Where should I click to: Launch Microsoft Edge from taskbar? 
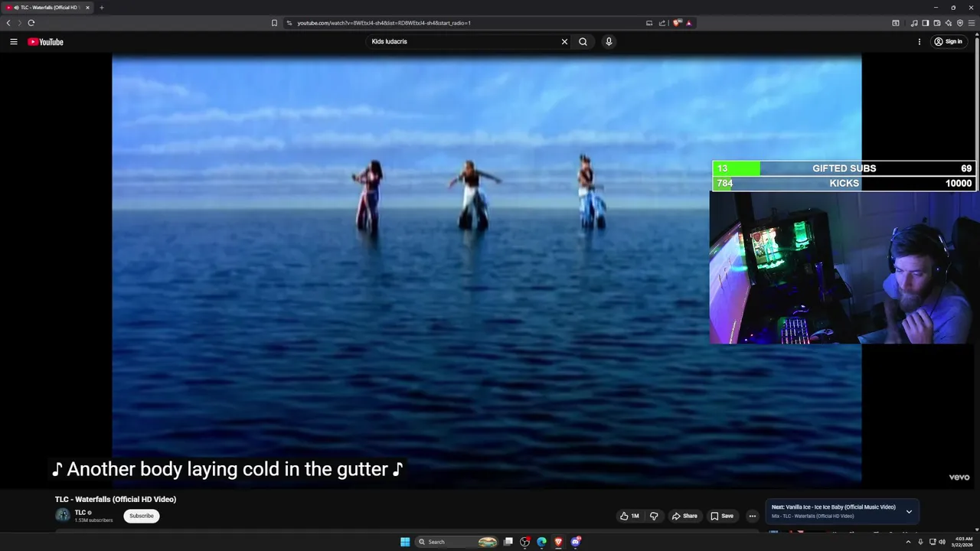pos(541,542)
